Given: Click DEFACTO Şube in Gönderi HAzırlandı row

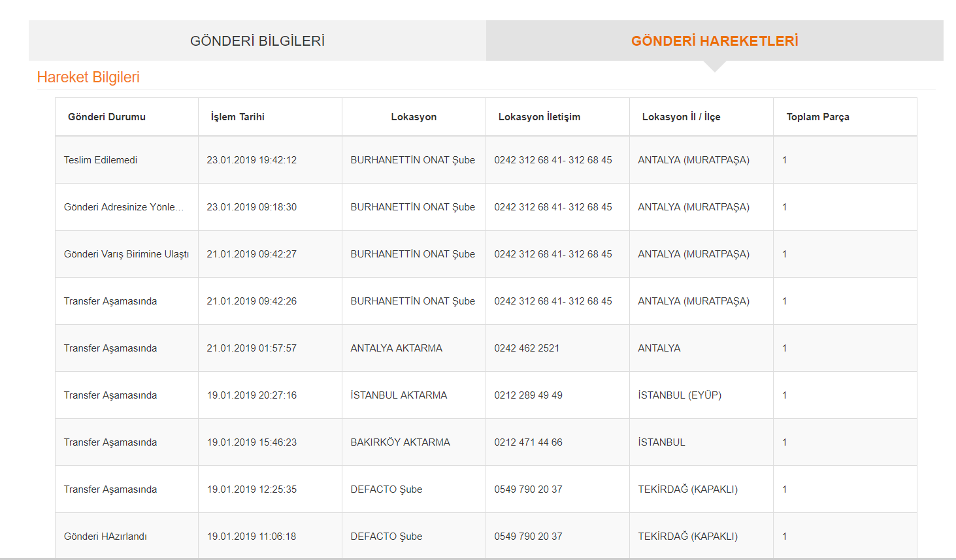Looking at the screenshot, I should point(386,536).
